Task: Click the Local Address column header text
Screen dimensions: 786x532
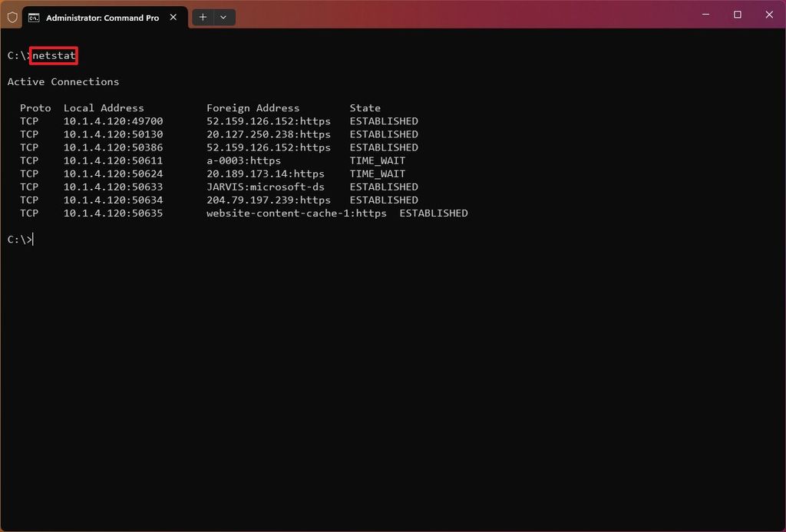Action: pyautogui.click(x=104, y=107)
